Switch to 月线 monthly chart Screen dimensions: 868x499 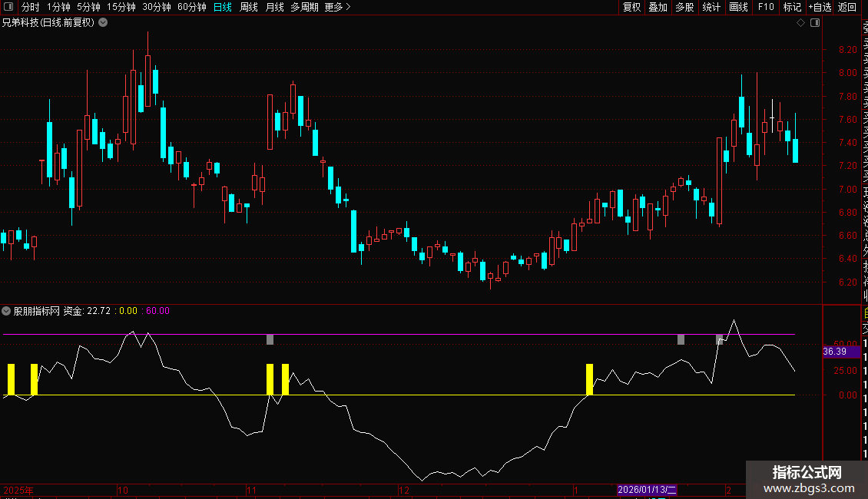[274, 7]
